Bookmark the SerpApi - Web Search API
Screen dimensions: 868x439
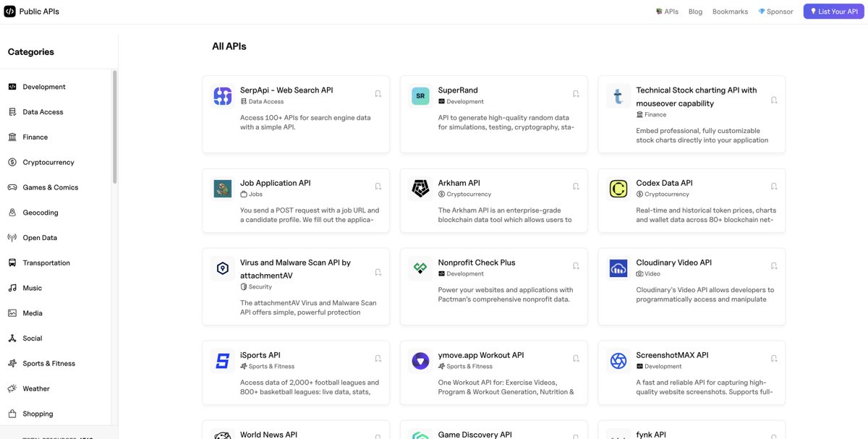378,93
